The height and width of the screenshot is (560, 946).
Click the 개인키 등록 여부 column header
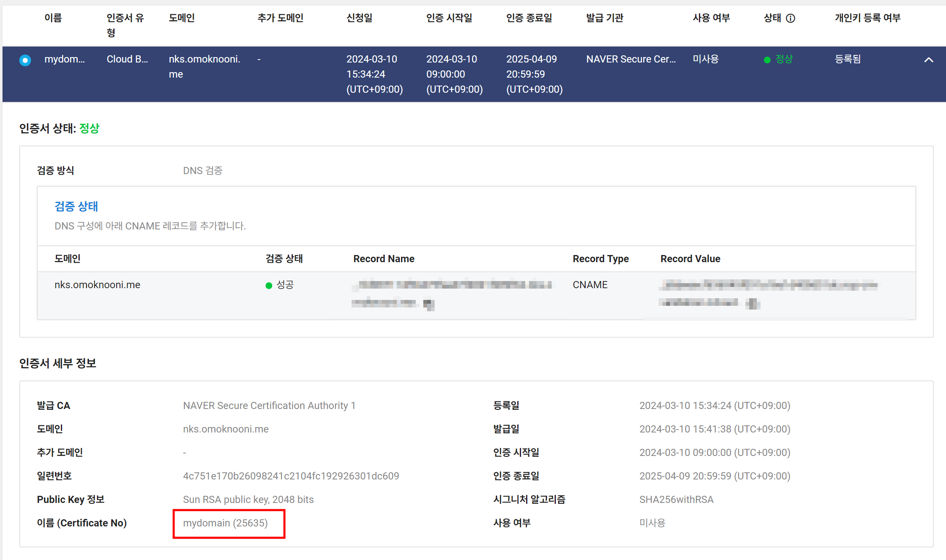click(868, 18)
